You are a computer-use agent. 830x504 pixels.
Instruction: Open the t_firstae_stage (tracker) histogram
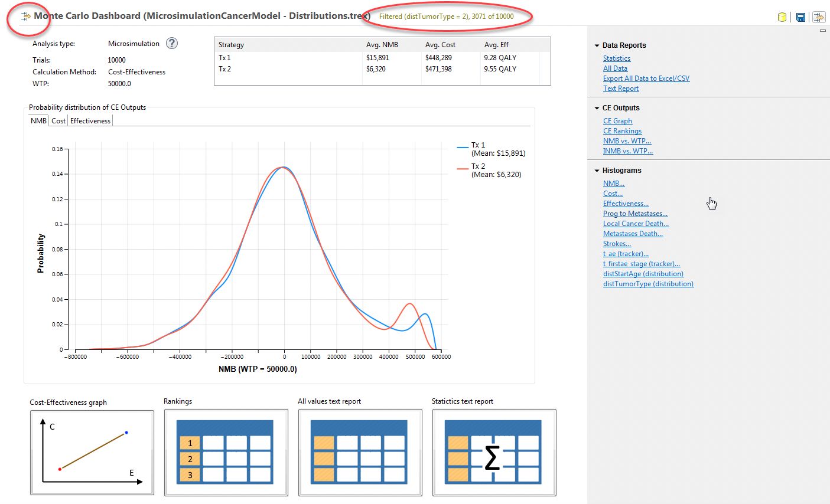coord(642,264)
